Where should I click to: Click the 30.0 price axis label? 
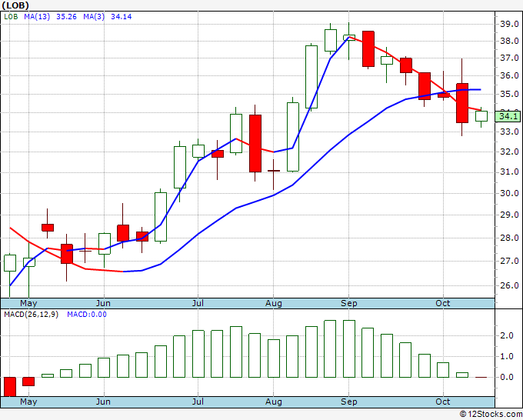[x=509, y=193]
